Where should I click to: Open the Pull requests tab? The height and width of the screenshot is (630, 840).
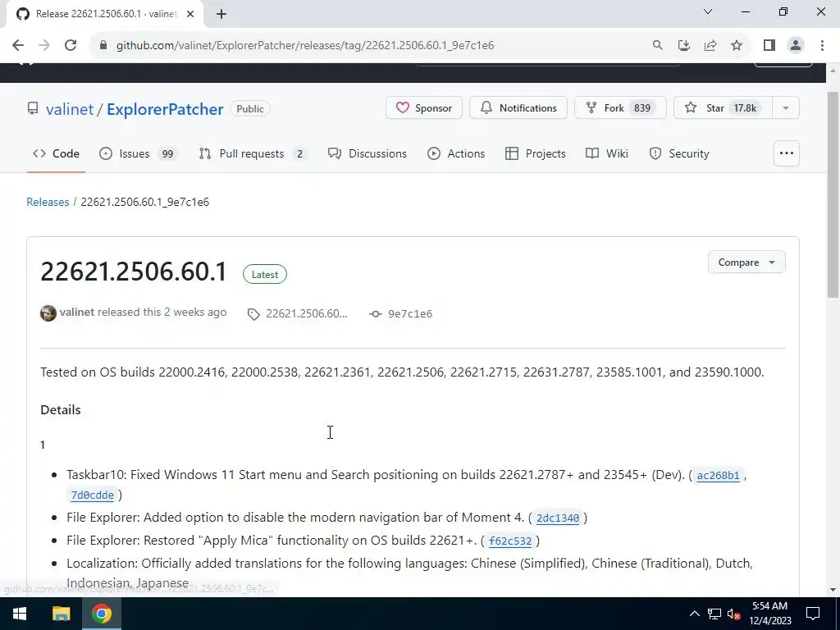coord(252,153)
